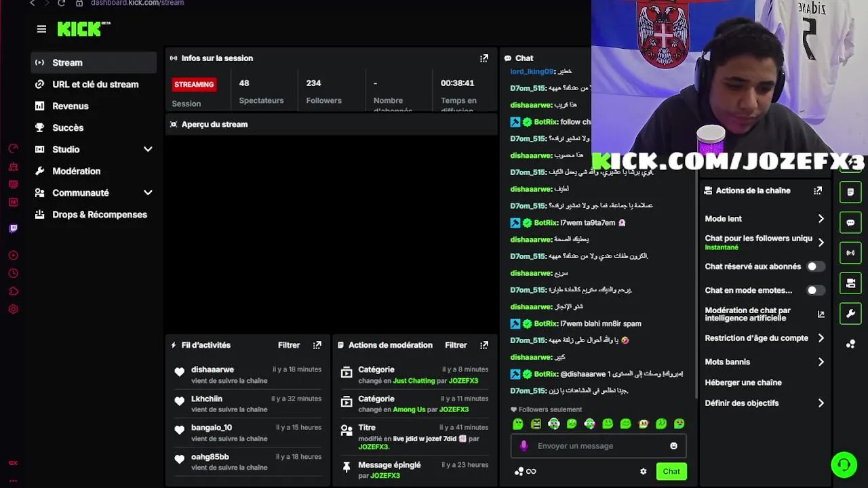Enable Chat réservé aux abonnés toggle

(x=816, y=267)
